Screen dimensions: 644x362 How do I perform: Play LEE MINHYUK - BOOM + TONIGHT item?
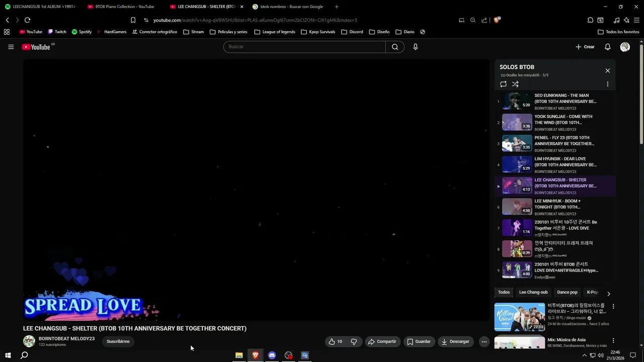555,207
